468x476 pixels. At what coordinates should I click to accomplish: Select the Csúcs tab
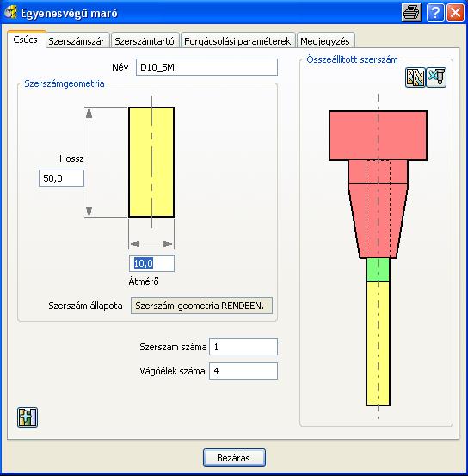click(x=26, y=40)
